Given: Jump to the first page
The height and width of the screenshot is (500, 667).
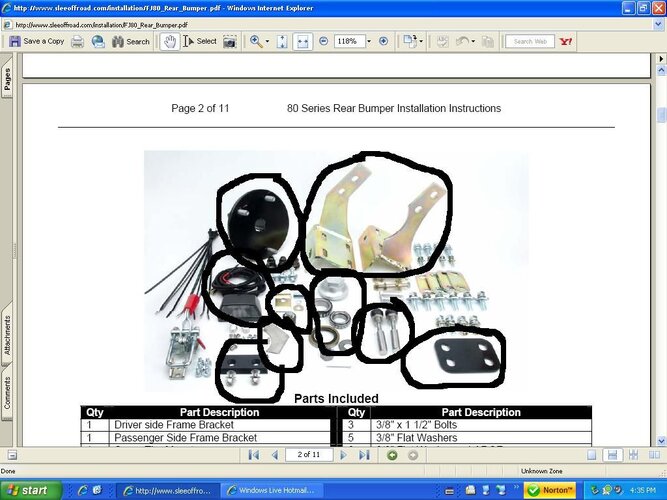Looking at the screenshot, I should click(254, 455).
